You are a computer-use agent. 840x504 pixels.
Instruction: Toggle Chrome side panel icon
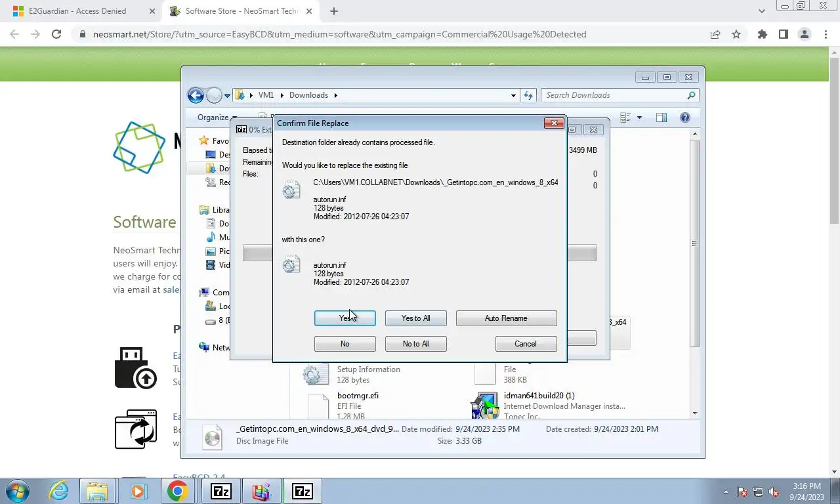coord(783,34)
